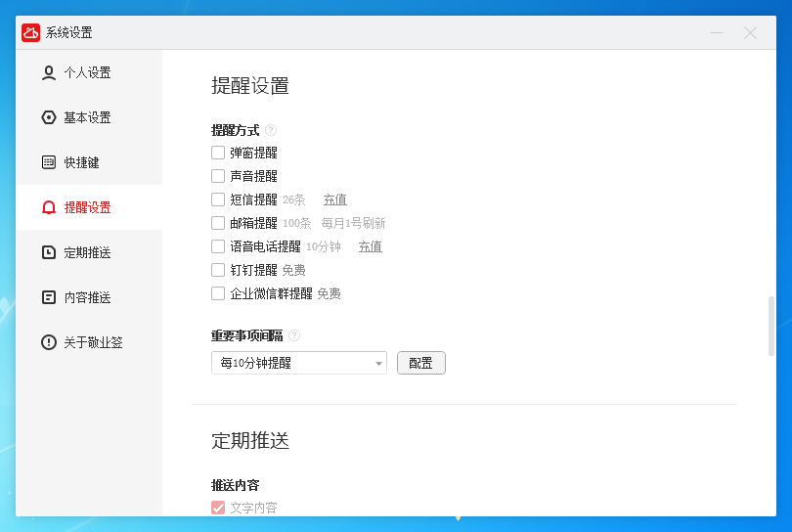792x532 pixels.
Task: Click the document icon beside 内容推送
Action: (49, 297)
